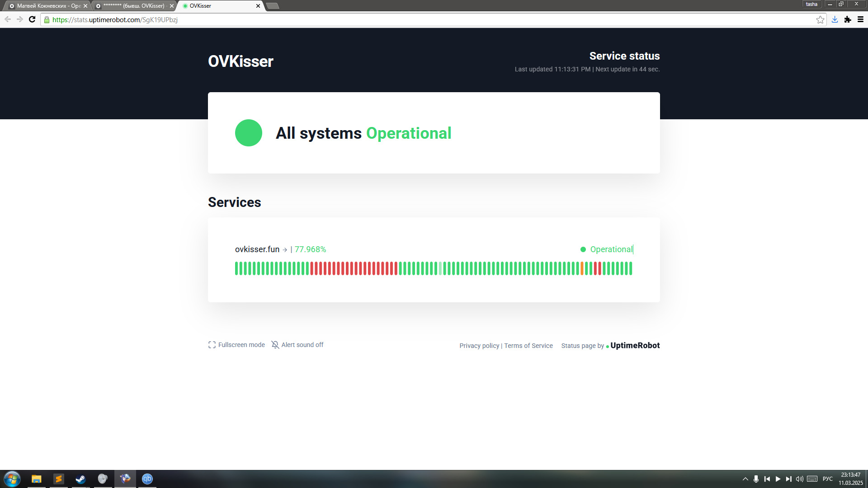Open the qBittorrent taskbar icon
Image resolution: width=868 pixels, height=488 pixels.
click(147, 479)
